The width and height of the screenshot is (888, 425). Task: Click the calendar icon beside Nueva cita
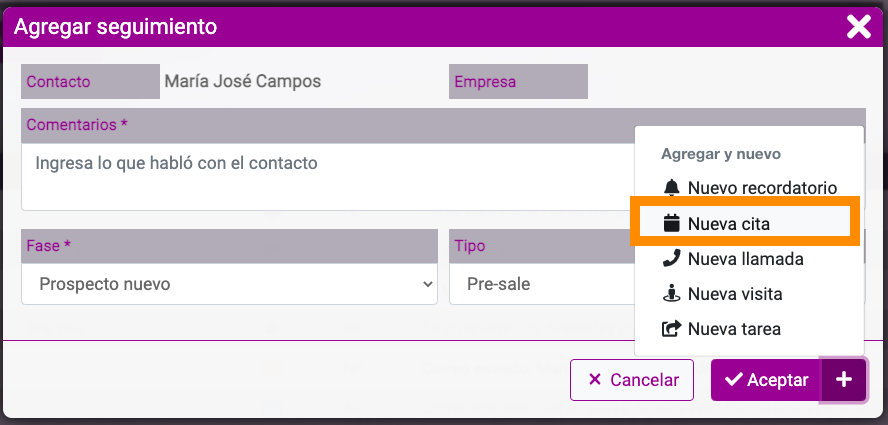coord(672,223)
